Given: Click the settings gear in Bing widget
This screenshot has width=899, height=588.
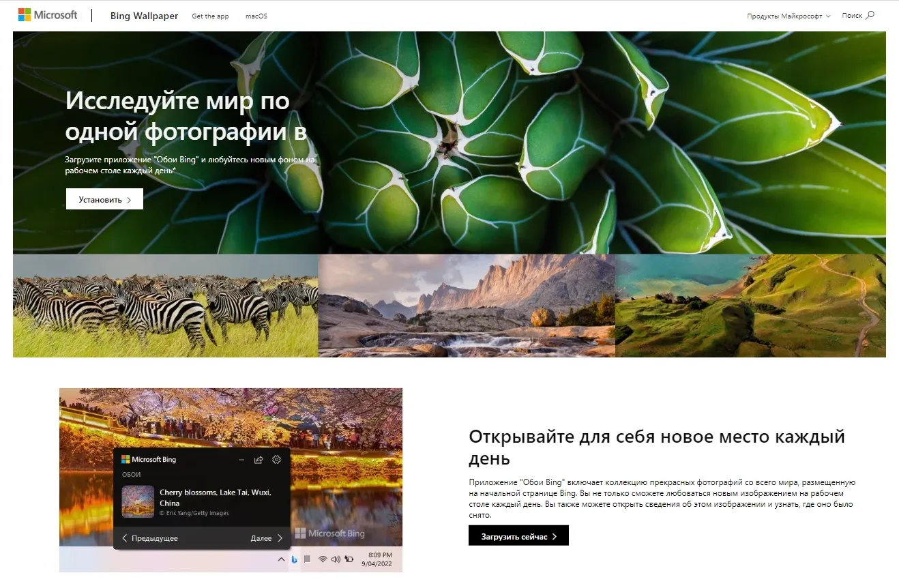Looking at the screenshot, I should 276,460.
